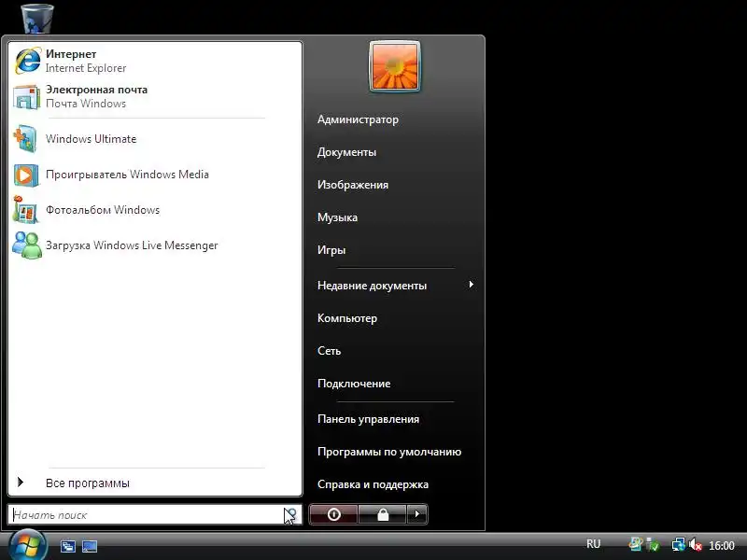
Task: Open Сеть network item
Action: (x=330, y=351)
